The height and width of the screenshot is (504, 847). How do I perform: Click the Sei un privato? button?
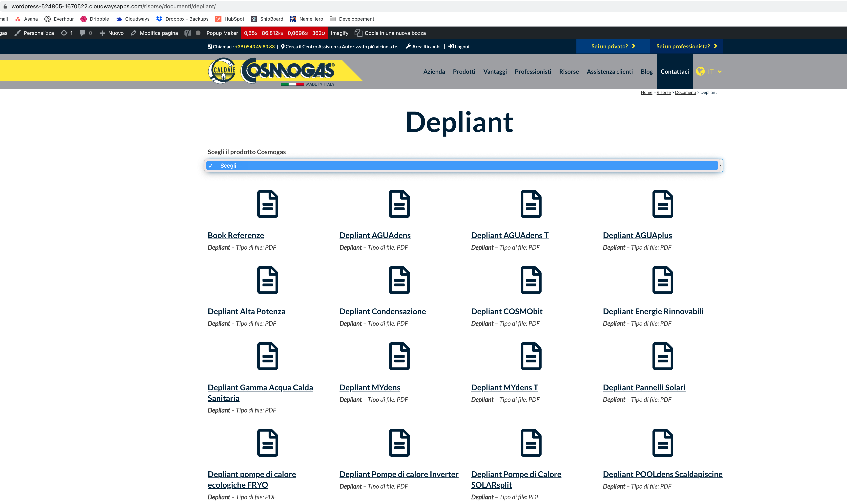pos(613,46)
